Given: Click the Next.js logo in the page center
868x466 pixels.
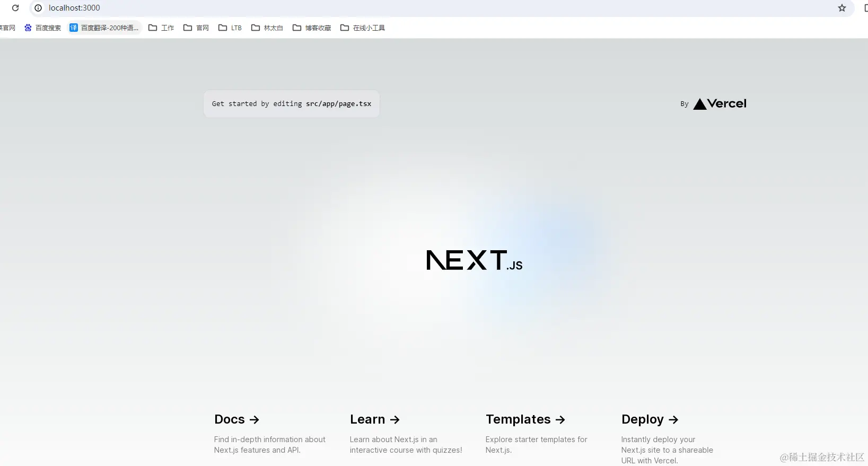Looking at the screenshot, I should point(475,260).
